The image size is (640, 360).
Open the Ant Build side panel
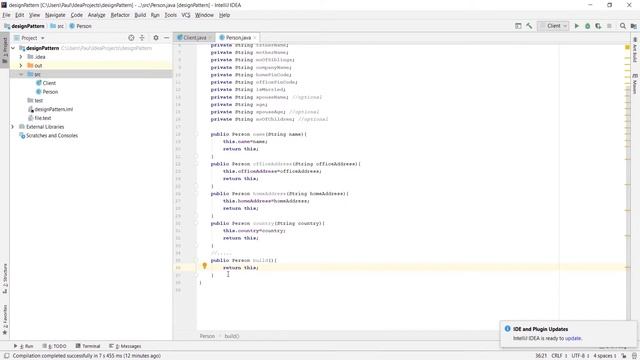[x=635, y=51]
